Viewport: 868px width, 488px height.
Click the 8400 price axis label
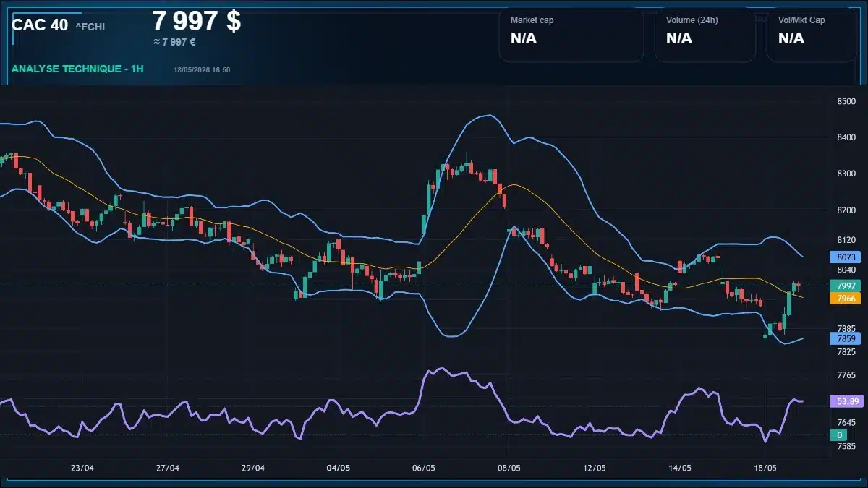click(x=846, y=137)
